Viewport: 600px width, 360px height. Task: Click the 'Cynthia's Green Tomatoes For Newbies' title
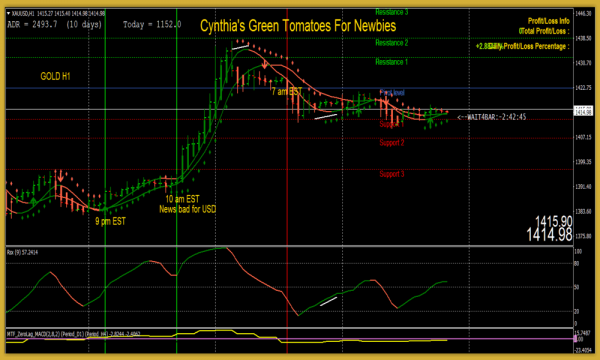(x=298, y=26)
